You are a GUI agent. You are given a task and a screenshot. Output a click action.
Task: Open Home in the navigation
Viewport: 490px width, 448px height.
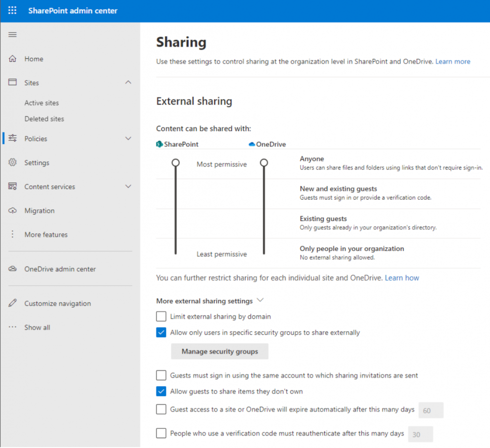click(34, 59)
